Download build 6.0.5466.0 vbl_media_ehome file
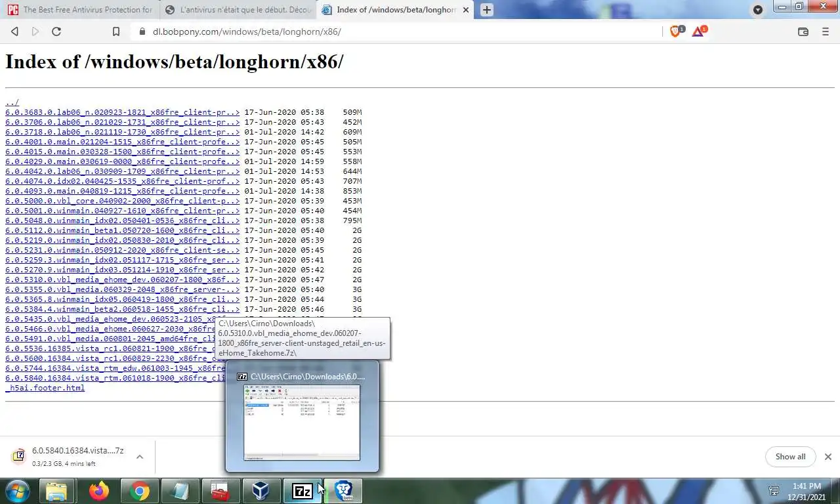Screen dimensions: 840x504 110,329
